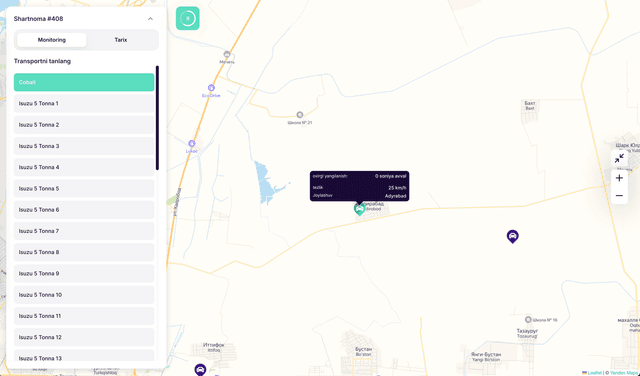The image size is (640, 376).
Task: Zoom in the map with plus
Action: (x=619, y=178)
